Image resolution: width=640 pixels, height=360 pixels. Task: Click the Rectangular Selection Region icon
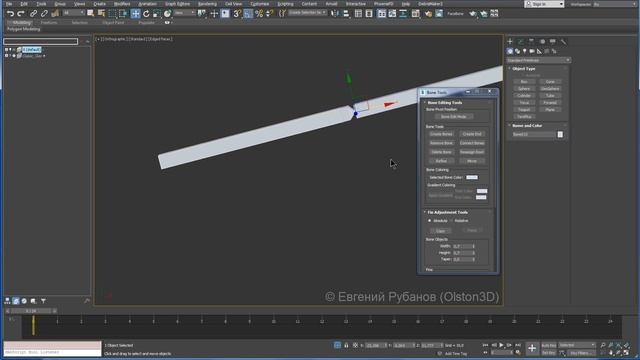pyautogui.click(x=112, y=13)
